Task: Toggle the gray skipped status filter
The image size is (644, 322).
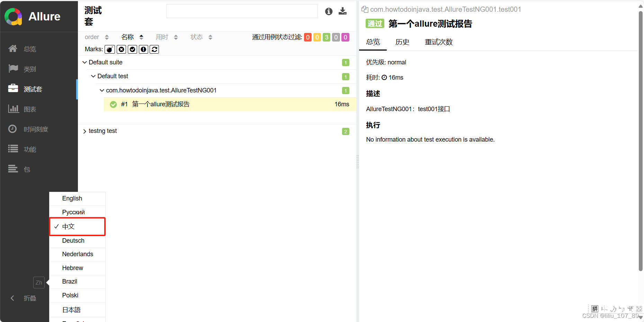Action: pyautogui.click(x=336, y=37)
